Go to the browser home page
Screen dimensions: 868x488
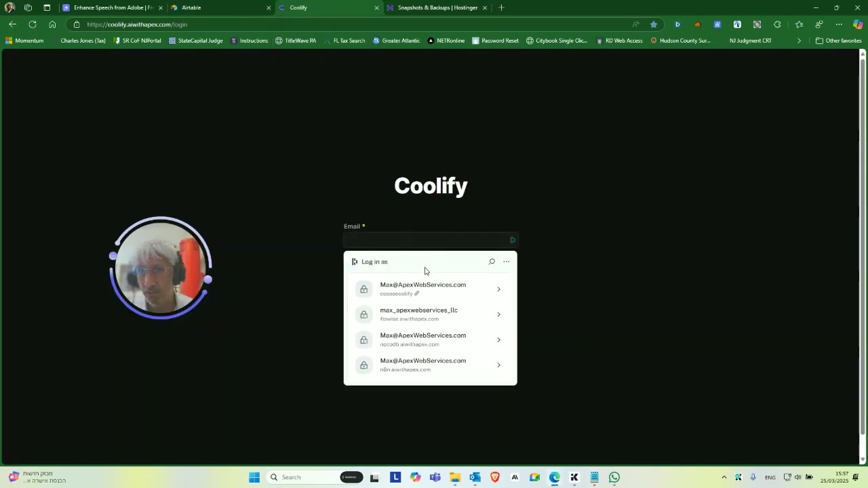point(52,24)
